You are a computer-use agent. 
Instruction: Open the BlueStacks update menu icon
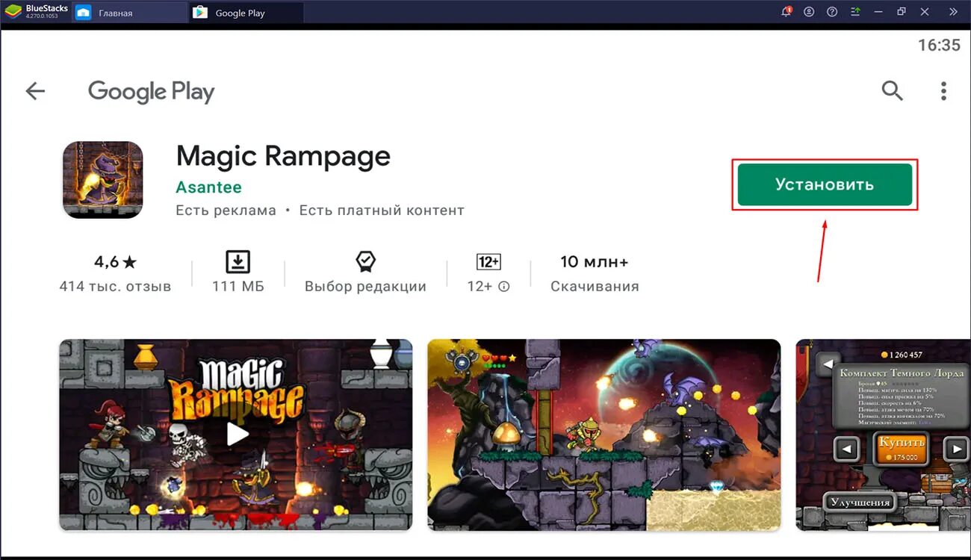pos(856,11)
